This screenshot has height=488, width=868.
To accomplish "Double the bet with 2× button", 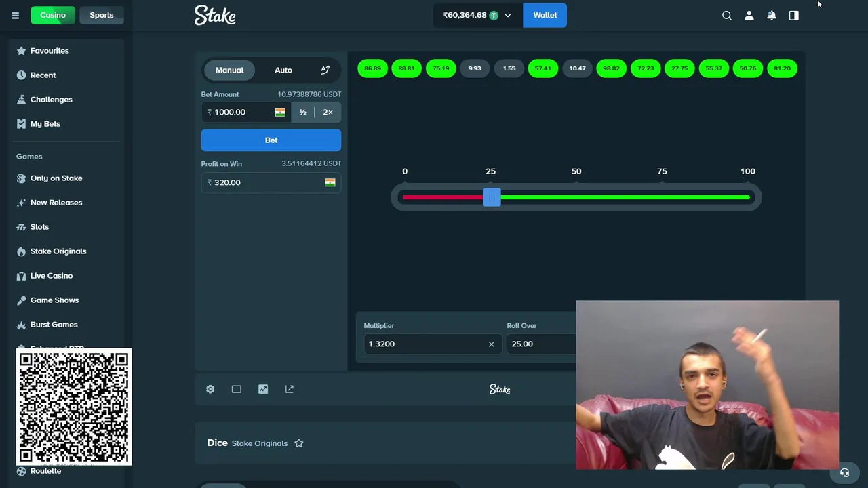I will click(328, 112).
